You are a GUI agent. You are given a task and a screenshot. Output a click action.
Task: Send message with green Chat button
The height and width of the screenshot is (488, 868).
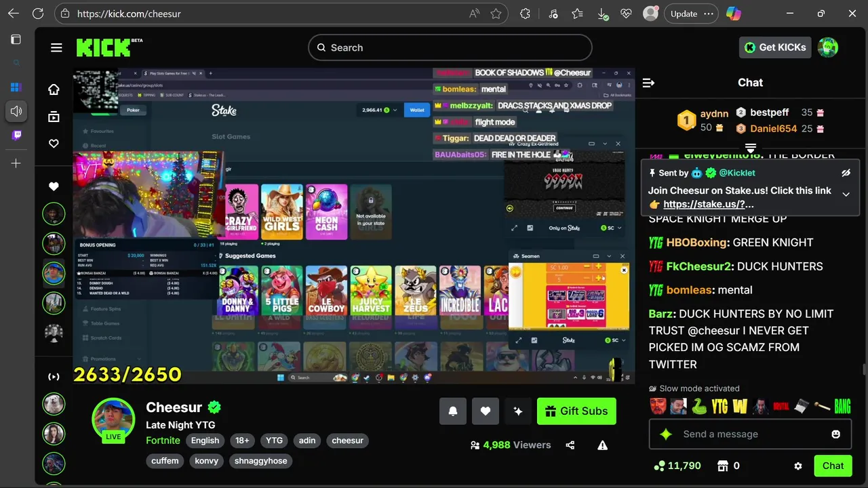pyautogui.click(x=833, y=466)
